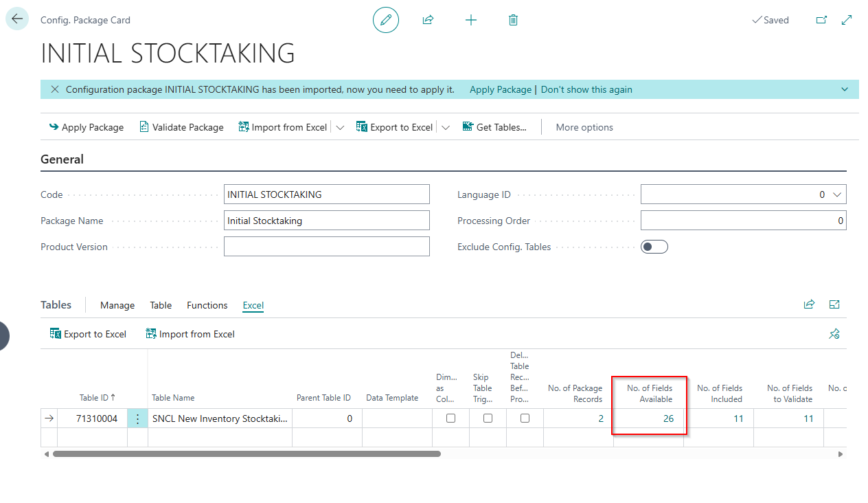Screen dimensions: 868x503
Task: Click the Product Version field
Action: pos(327,247)
